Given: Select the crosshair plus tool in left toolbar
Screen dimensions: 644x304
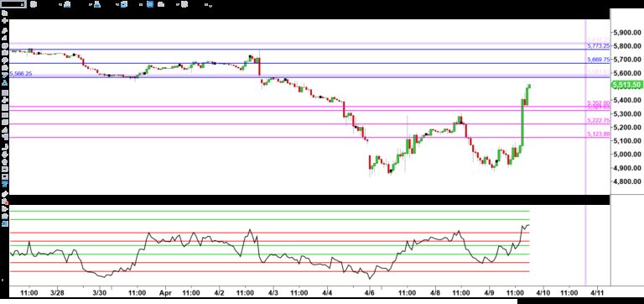Looking at the screenshot, I should point(5,19).
